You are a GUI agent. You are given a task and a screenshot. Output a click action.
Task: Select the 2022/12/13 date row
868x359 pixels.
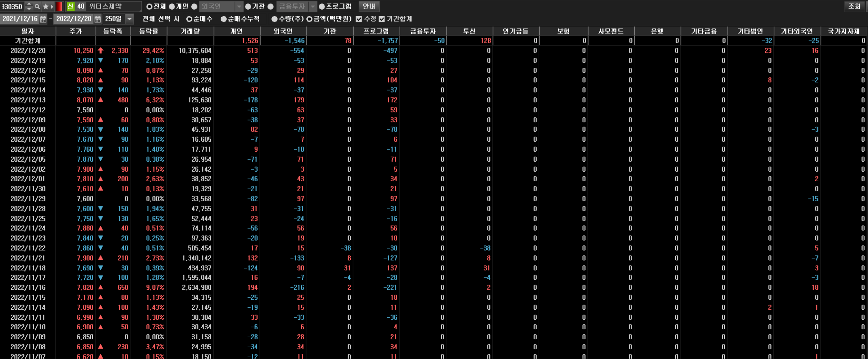click(x=434, y=100)
